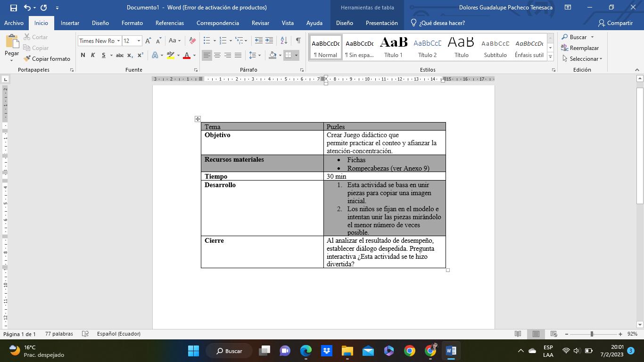This screenshot has height=362, width=644.
Task: Open Dropbox from the taskbar
Action: (327, 351)
